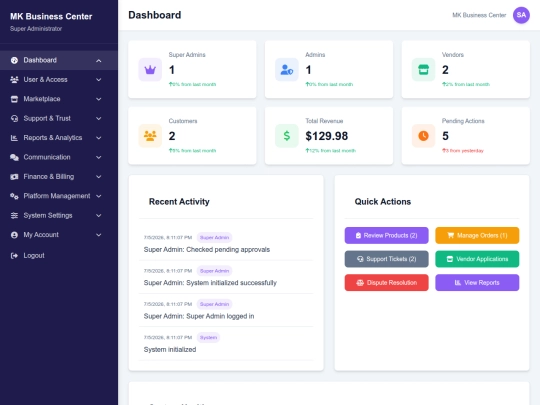
Task: Click chart icon on View Reports button
Action: coord(458,283)
